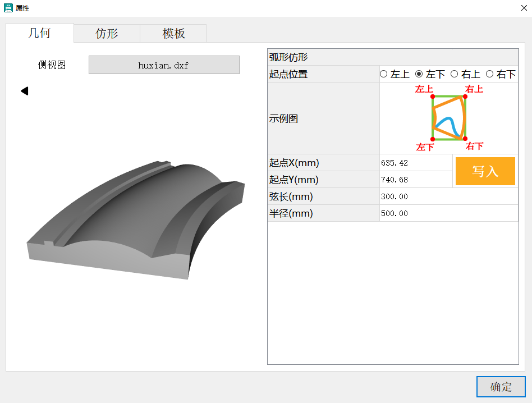Click the black left-pointing arrow near the preview
532x403 pixels.
(24, 90)
